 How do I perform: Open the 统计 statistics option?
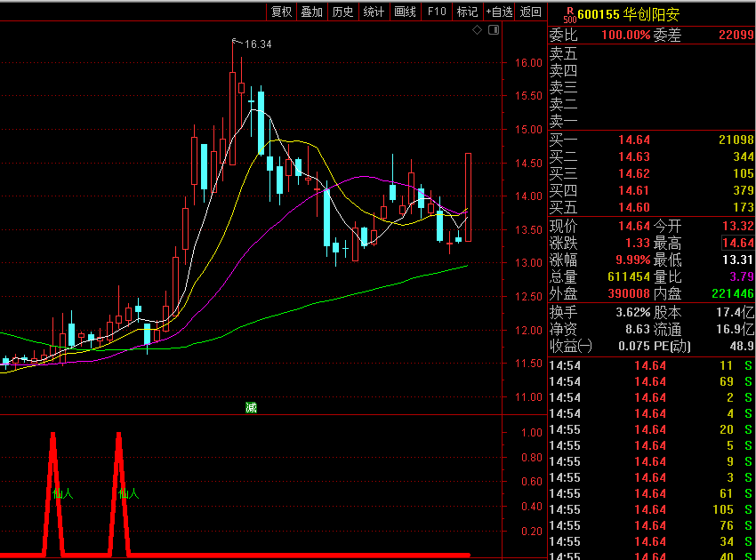(374, 12)
